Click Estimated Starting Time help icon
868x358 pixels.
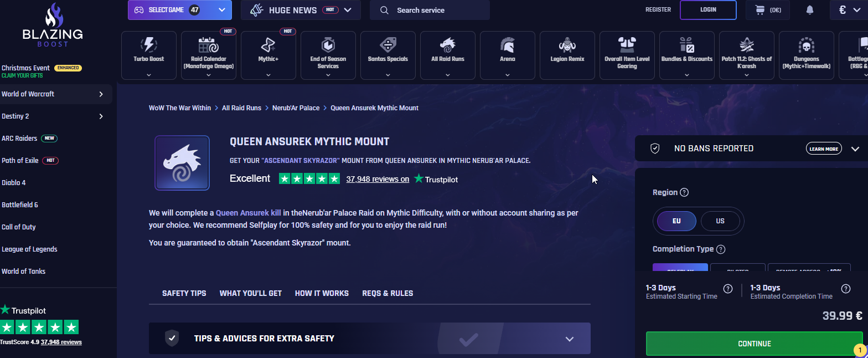pos(728,289)
